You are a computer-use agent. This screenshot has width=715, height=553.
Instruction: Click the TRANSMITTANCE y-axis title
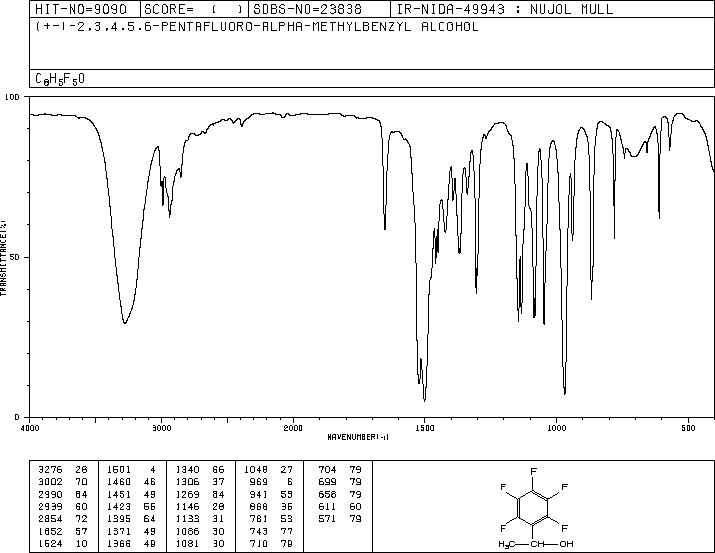pyautogui.click(x=3, y=257)
